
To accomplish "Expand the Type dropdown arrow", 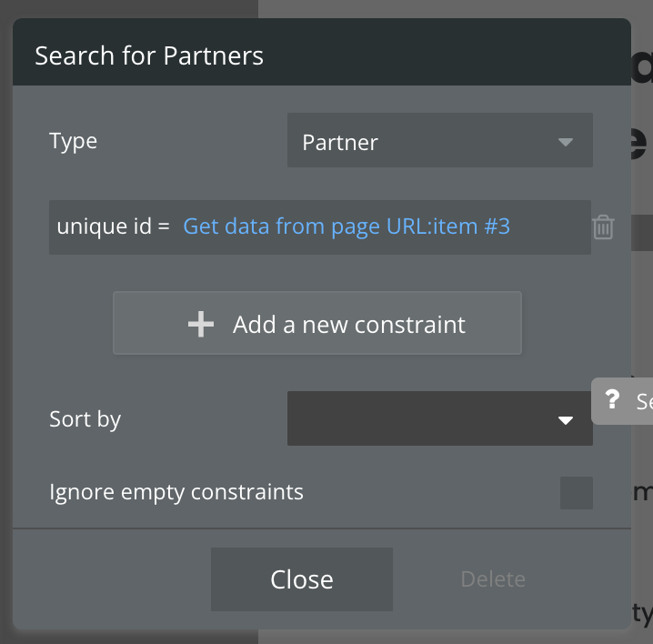I will [565, 142].
